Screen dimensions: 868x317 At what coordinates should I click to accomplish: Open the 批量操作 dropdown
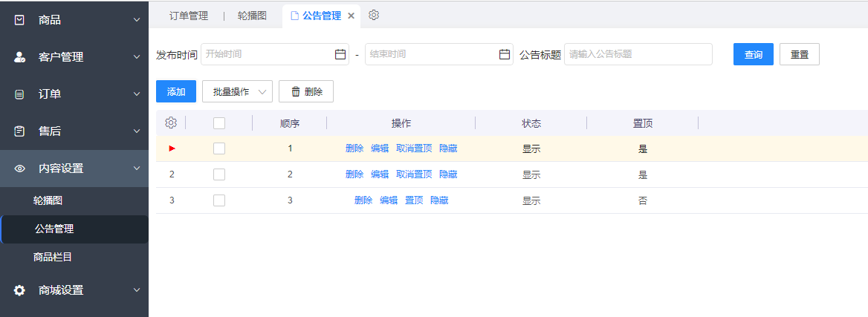[x=237, y=91]
